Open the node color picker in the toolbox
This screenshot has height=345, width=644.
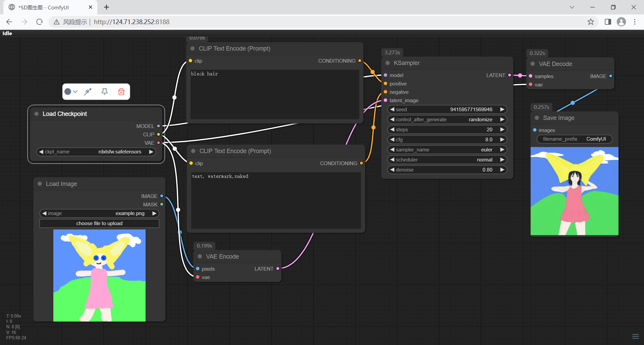tap(71, 92)
